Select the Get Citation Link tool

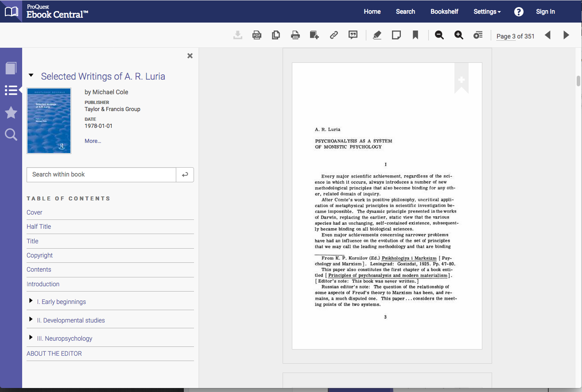tap(334, 35)
